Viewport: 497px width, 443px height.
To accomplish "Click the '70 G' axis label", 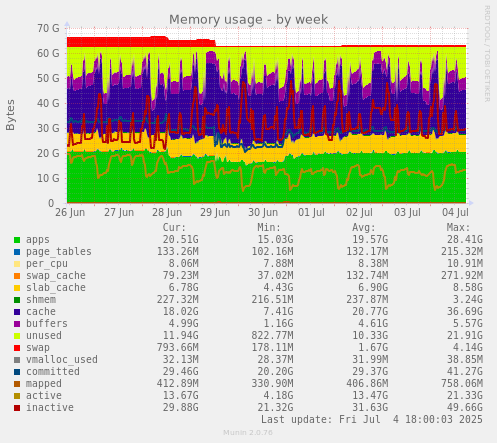I will click(48, 28).
